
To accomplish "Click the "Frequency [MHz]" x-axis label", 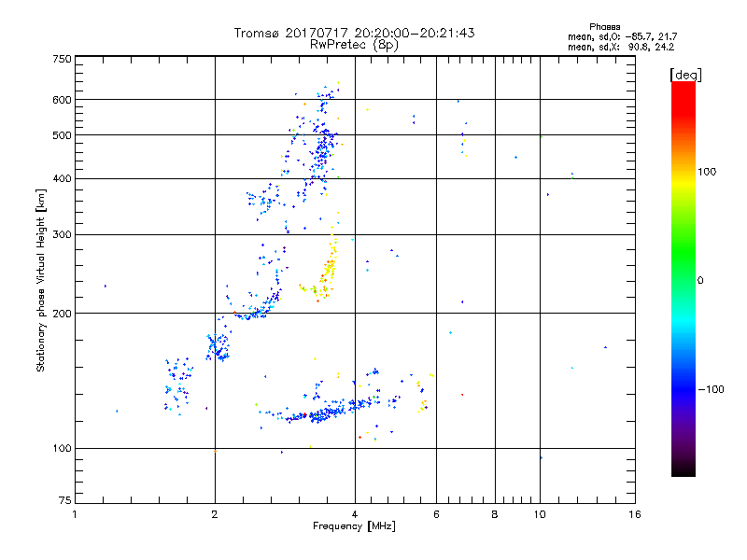I will (354, 526).
